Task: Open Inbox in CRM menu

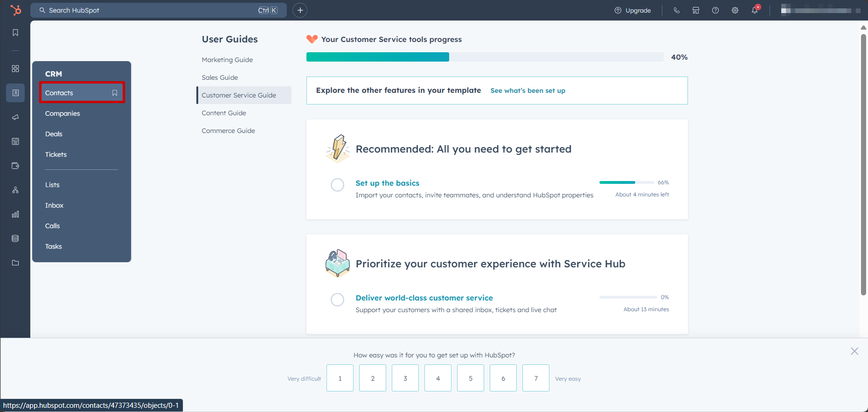Action: point(54,205)
